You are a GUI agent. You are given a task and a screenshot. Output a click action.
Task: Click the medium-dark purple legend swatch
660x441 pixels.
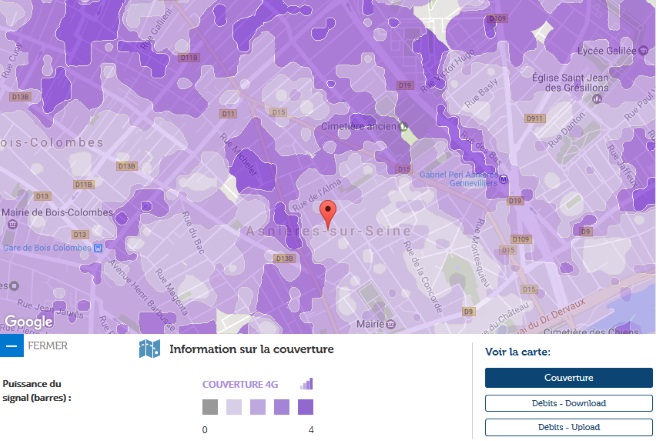pos(282,407)
